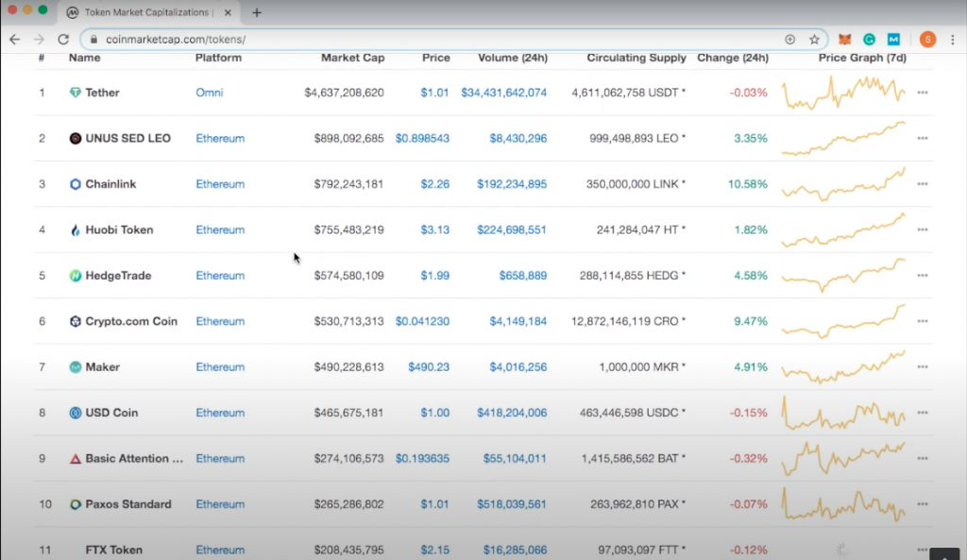This screenshot has height=560, width=967.
Task: Bookmark page with the star icon
Action: (x=814, y=40)
